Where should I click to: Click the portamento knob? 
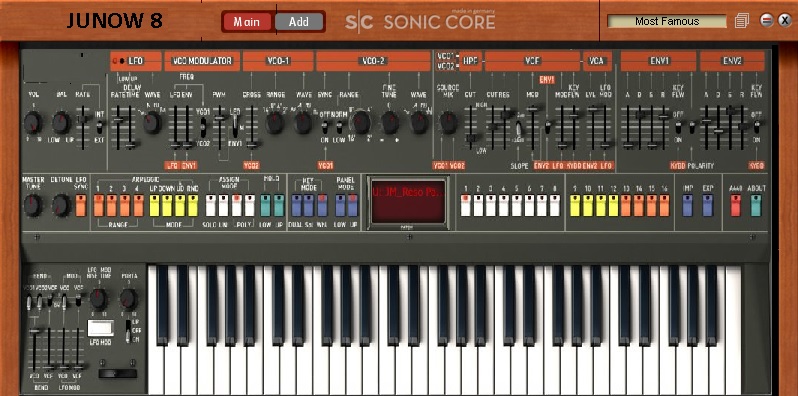click(x=128, y=299)
